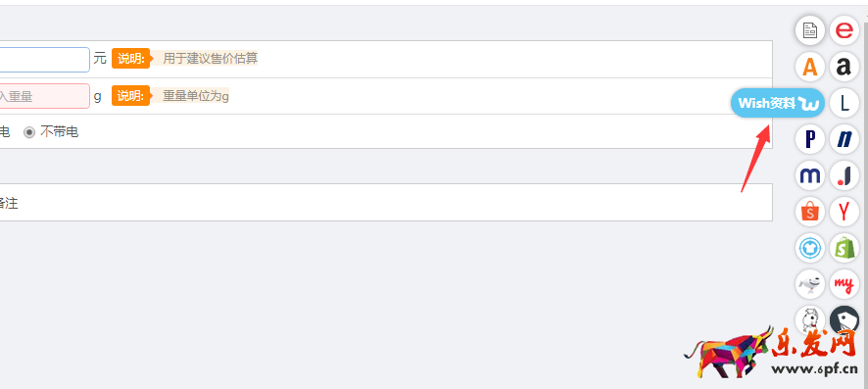
Task: Click the document basic-info icon
Action: point(810,29)
